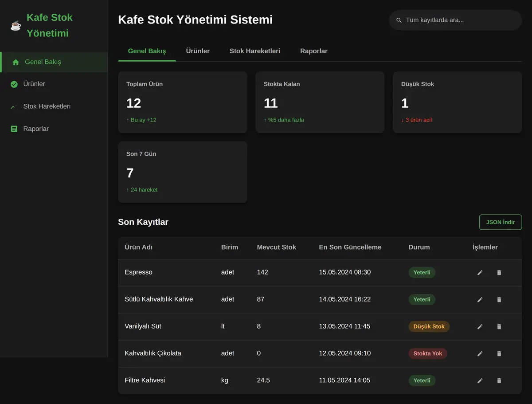532x404 pixels.
Task: Open Genel Bakış in the sidebar
Action: point(54,62)
